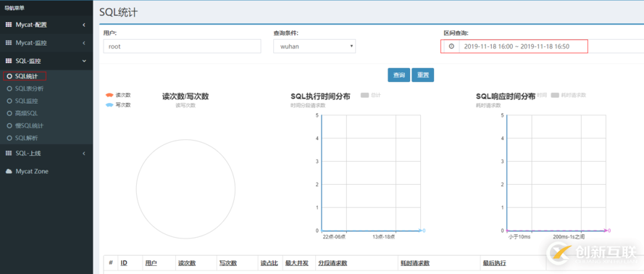Click the cloud icon beside Mycat Zone
Screen dimensions: 644x274
tap(9, 171)
